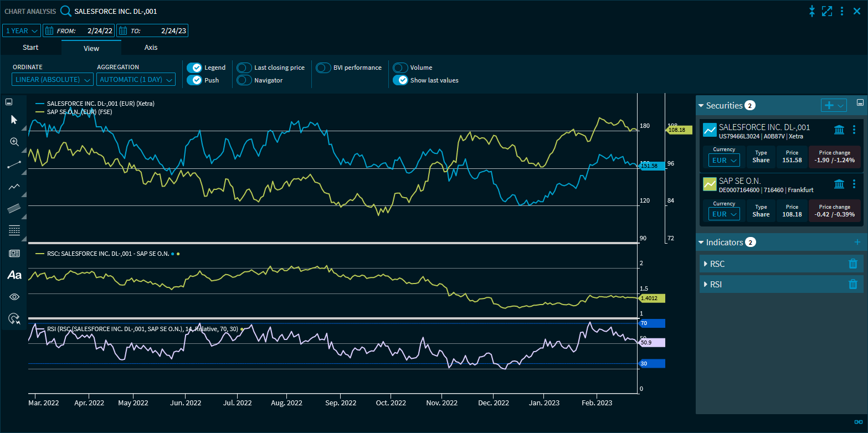Open the calendar icon for FROM date
The height and width of the screenshot is (433, 868).
49,31
